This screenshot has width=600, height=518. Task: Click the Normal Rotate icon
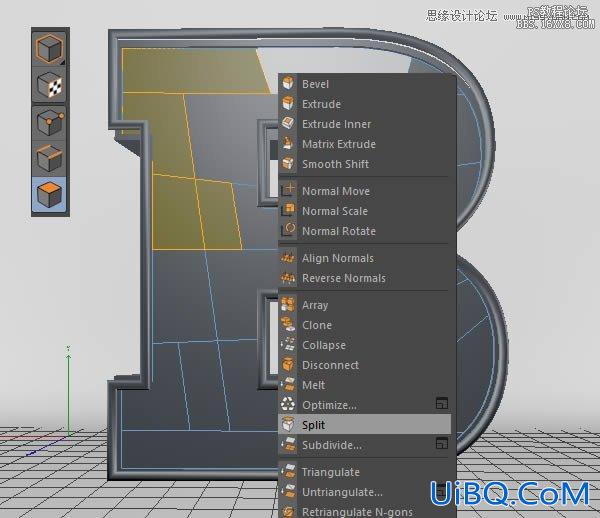(288, 230)
